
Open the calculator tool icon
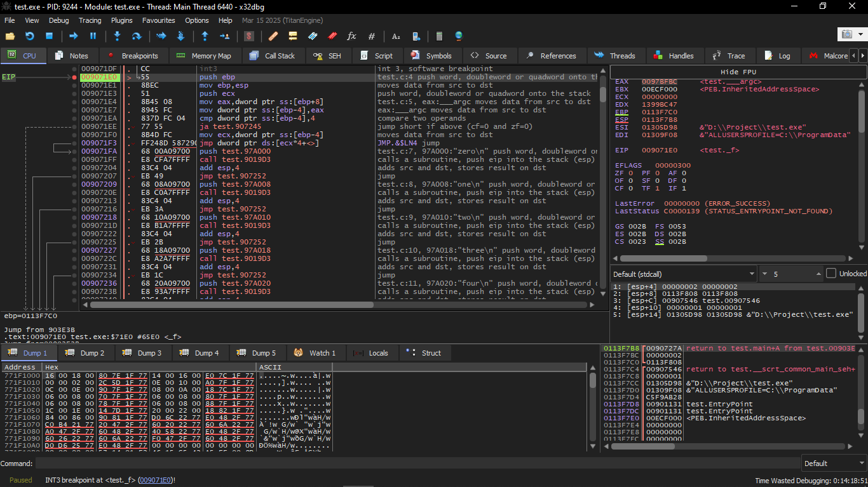click(439, 36)
